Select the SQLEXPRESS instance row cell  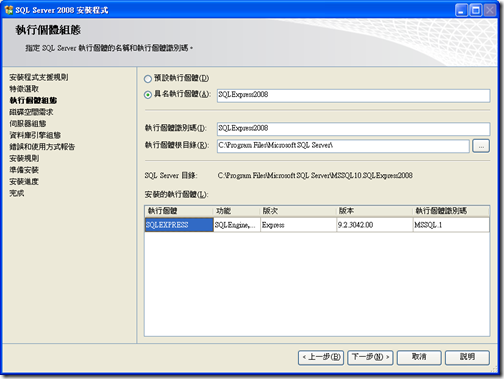[x=179, y=225]
